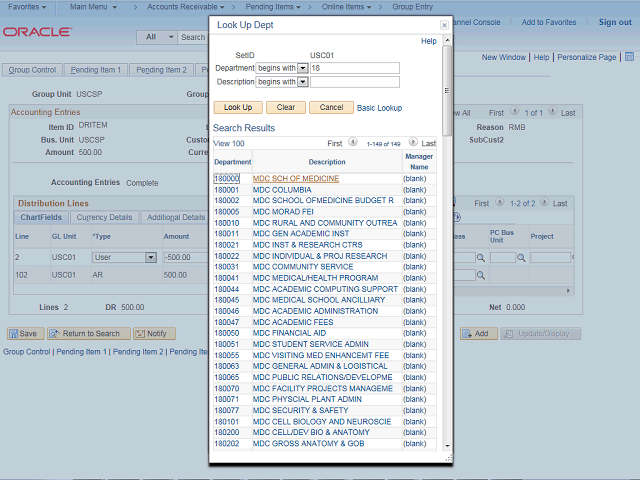Select MDC GEN ACADEMIC INST
Image resolution: width=640 pixels, height=480 pixels.
coord(301,233)
